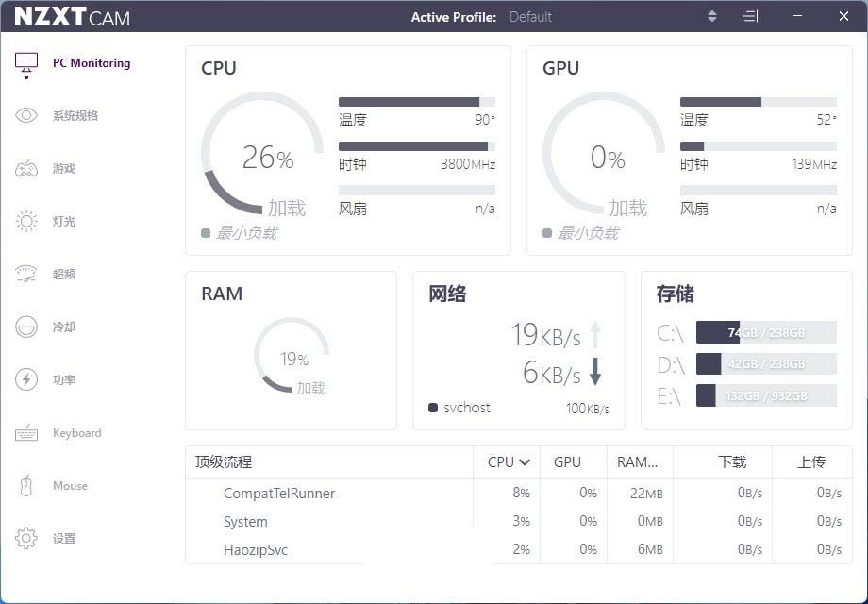This screenshot has height=604, width=868.
Task: Select the CompatTelRunner process row
Action: pyautogui.click(x=279, y=494)
